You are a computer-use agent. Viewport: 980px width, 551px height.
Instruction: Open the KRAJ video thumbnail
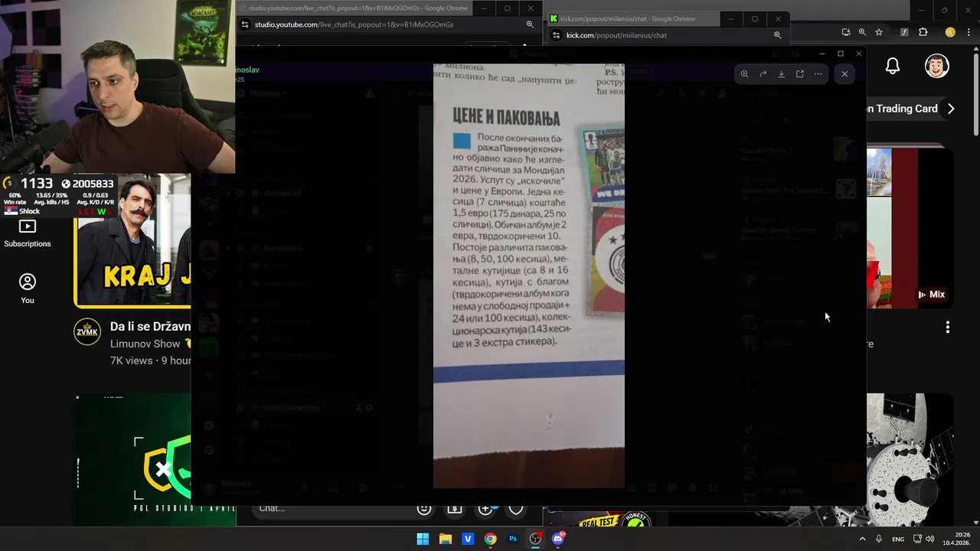tap(132, 240)
